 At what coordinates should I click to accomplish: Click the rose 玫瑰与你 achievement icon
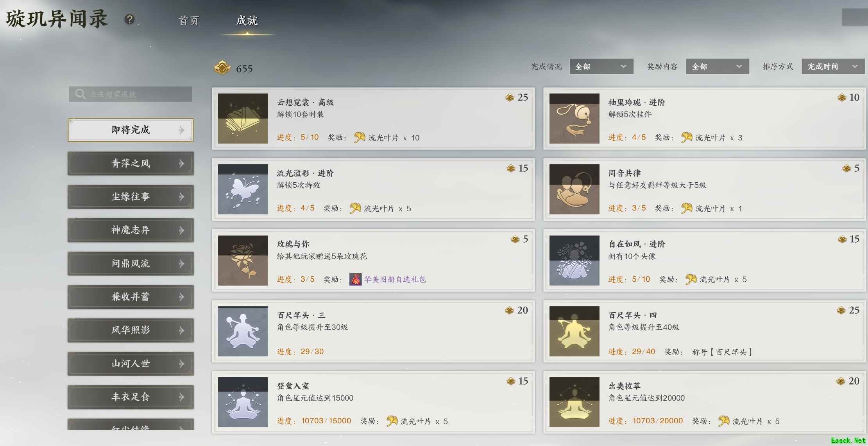click(x=243, y=261)
